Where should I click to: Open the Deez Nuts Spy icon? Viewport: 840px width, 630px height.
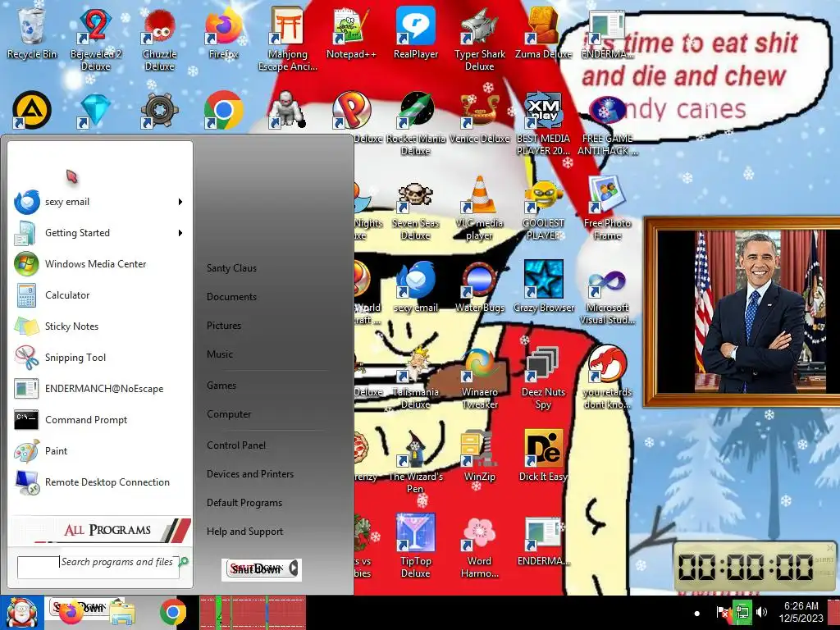543,377
